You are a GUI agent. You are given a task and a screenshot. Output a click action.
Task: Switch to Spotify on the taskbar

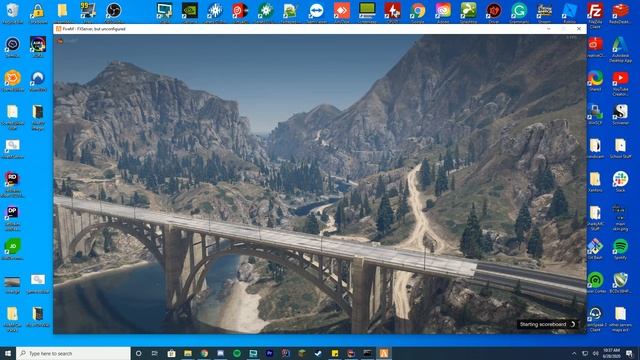pyautogui.click(x=237, y=353)
